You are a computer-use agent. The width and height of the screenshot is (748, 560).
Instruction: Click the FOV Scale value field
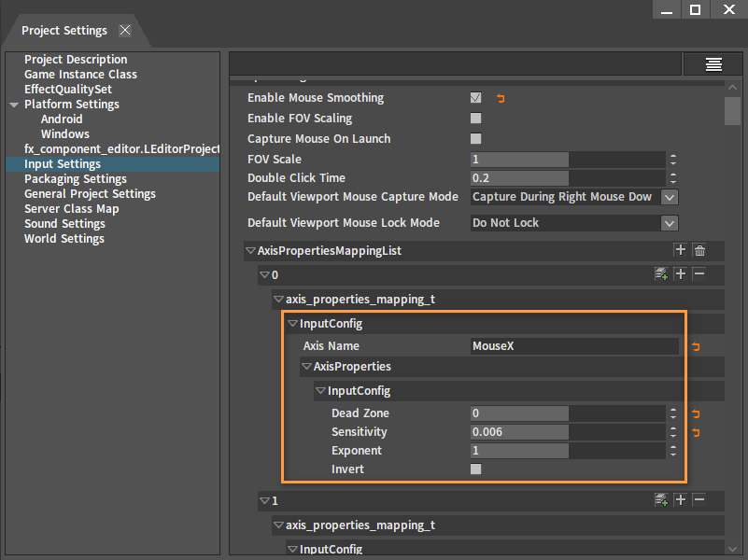click(568, 160)
